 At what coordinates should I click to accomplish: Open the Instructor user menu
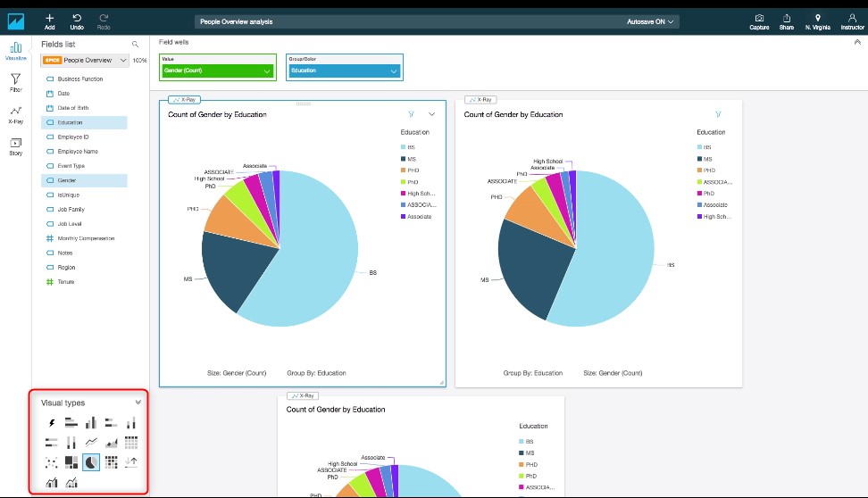[x=852, y=22]
